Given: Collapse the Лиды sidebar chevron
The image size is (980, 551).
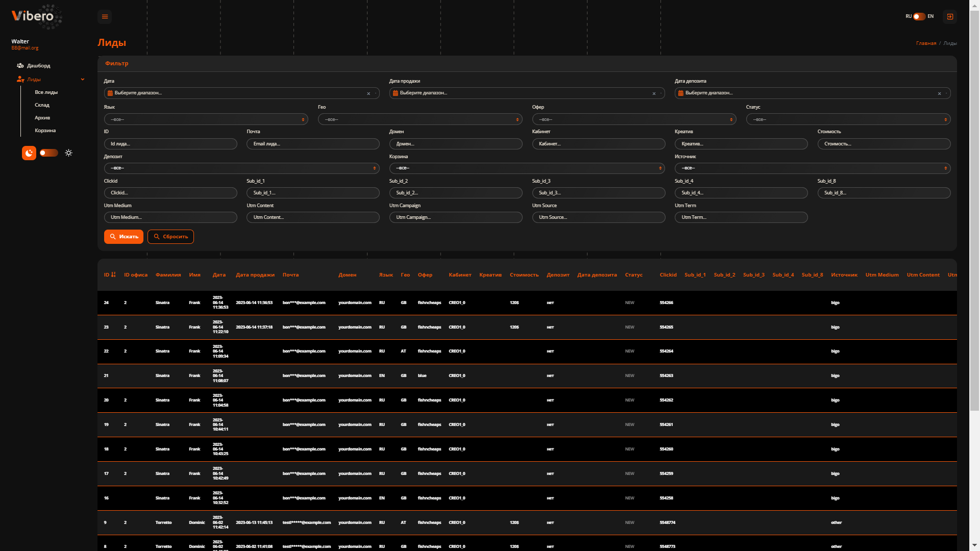Looking at the screenshot, I should pos(83,80).
